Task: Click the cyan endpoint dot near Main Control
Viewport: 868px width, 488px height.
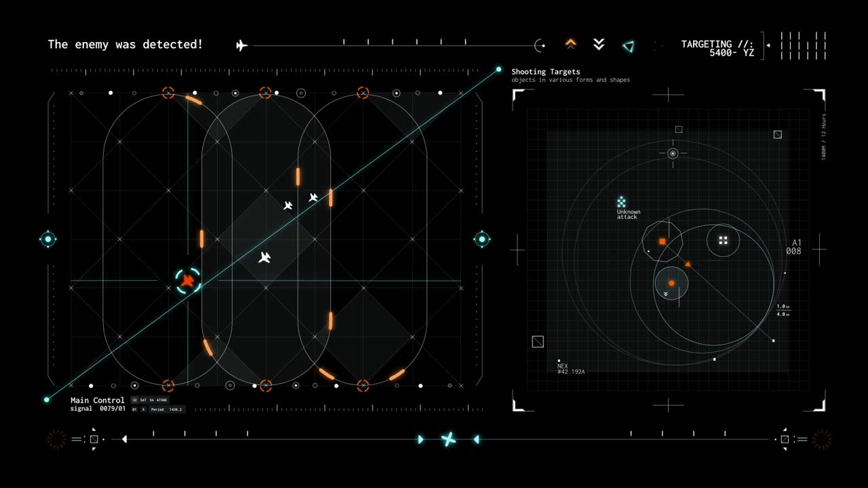Action: click(47, 400)
